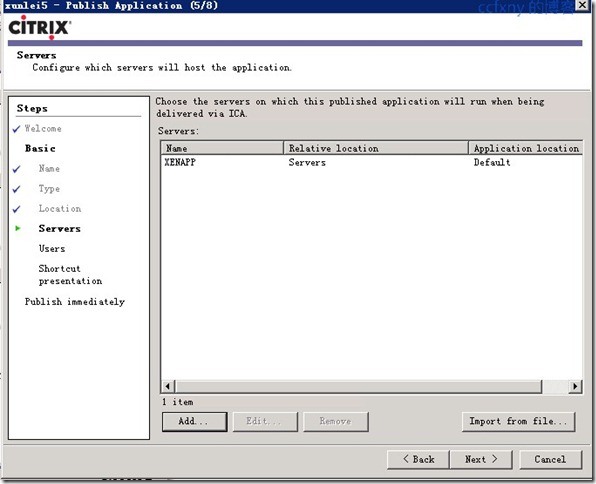
Task: Select the Type step
Action: pyautogui.click(x=49, y=189)
